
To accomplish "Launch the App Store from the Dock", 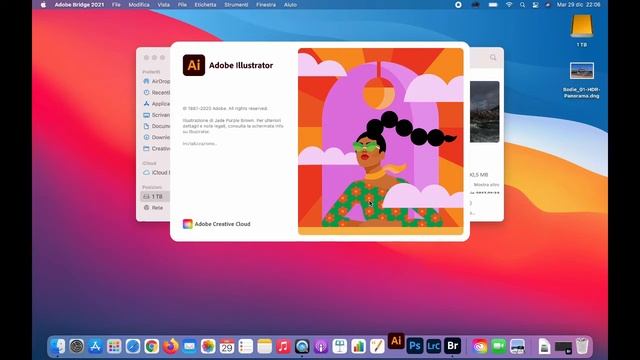I will click(x=95, y=347).
